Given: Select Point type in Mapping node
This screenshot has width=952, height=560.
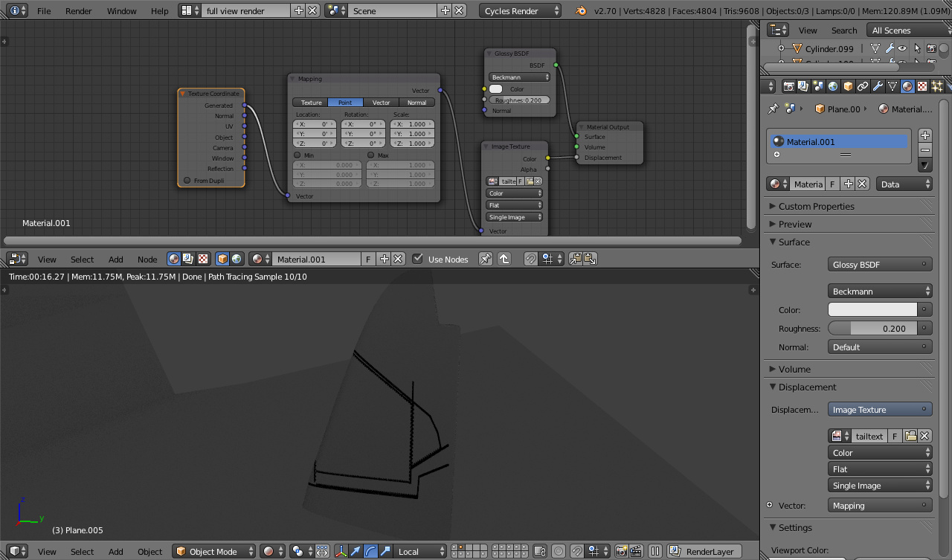Looking at the screenshot, I should pyautogui.click(x=345, y=103).
